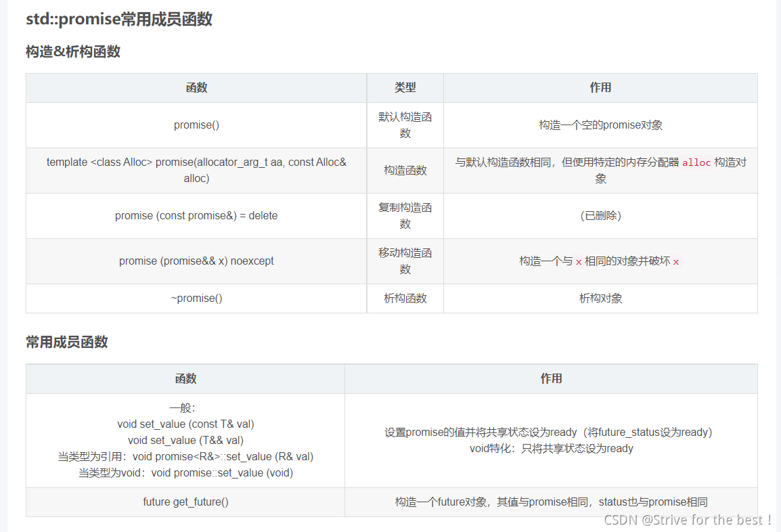Click the '(已删除)' cell

coord(600,216)
